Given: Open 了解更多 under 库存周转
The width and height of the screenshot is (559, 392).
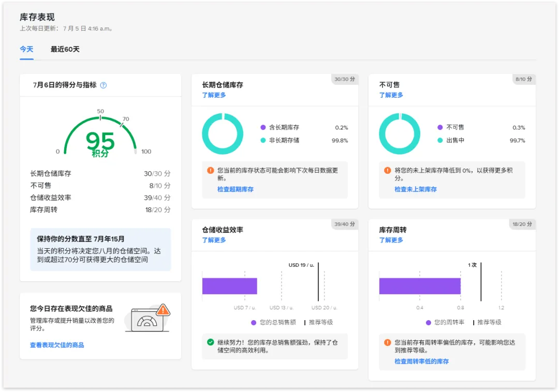Looking at the screenshot, I should 391,240.
